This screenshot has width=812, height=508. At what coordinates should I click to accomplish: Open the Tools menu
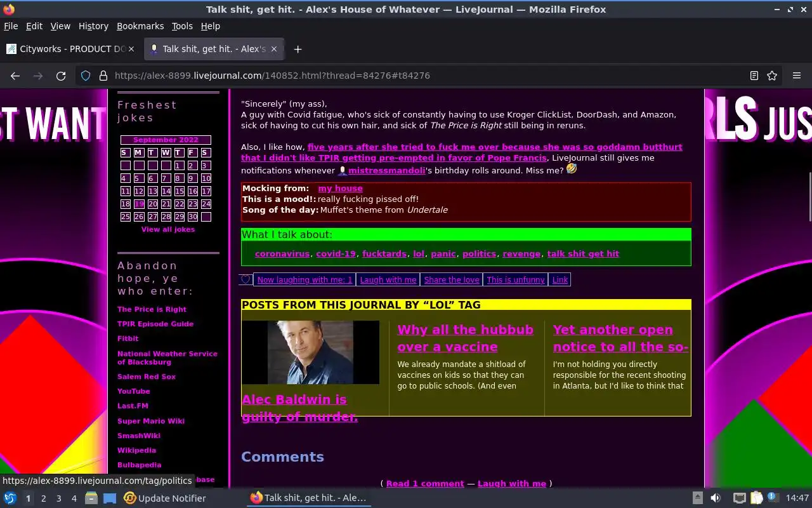182,26
